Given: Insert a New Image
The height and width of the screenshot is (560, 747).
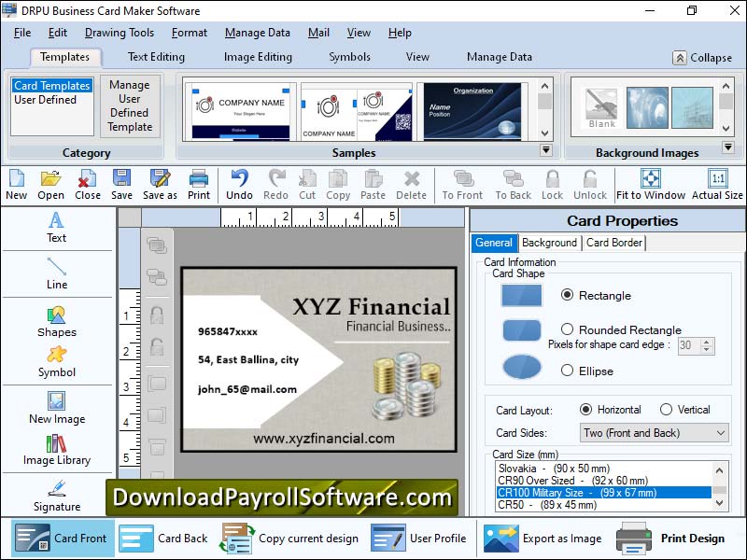Looking at the screenshot, I should (x=57, y=408).
